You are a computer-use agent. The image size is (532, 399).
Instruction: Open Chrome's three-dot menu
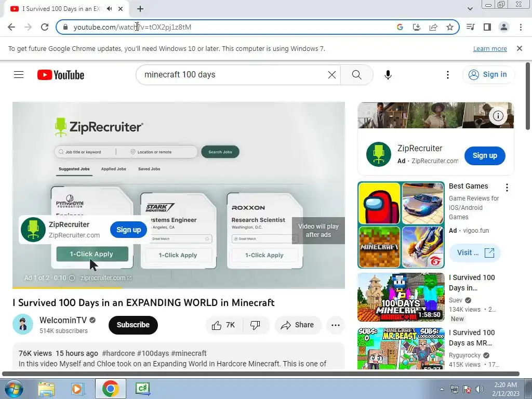point(521,27)
